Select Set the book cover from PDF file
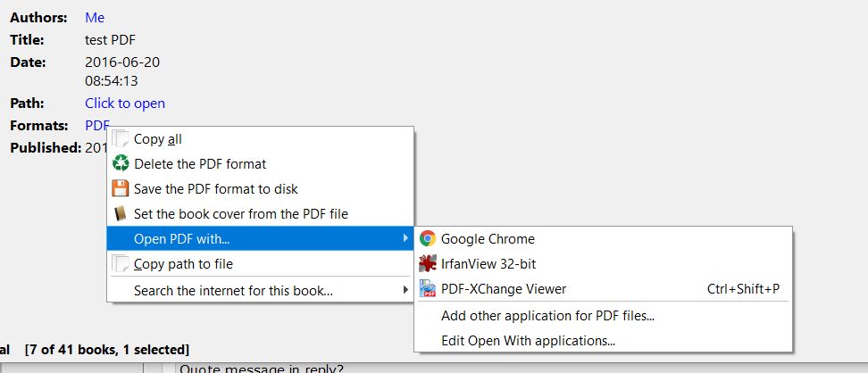Viewport: 868px width, 373px height. coord(241,214)
